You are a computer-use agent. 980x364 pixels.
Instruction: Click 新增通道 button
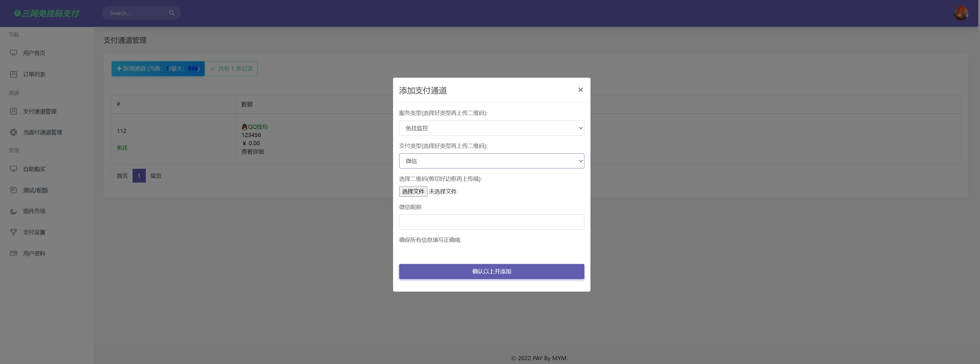coord(158,69)
